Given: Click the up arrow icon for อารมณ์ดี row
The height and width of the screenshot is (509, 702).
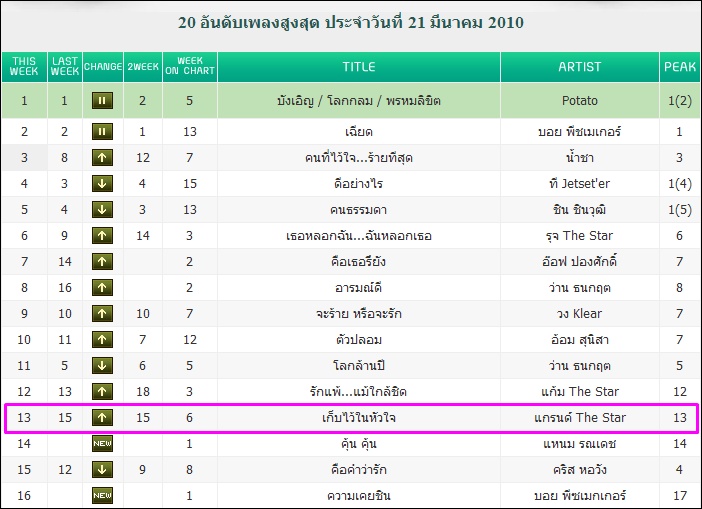Looking at the screenshot, I should click(x=102, y=287).
